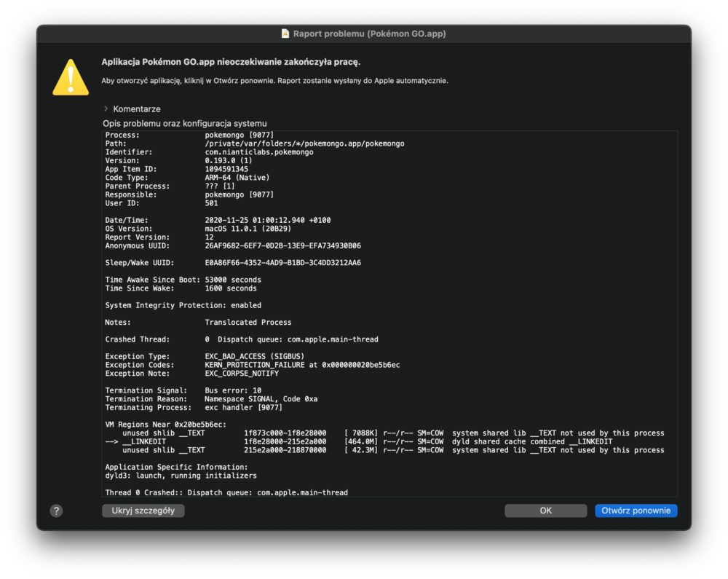Click the Date/Time value '2020-11-25 01:00:12.940 +0100'
The height and width of the screenshot is (579, 728).
coord(268,220)
